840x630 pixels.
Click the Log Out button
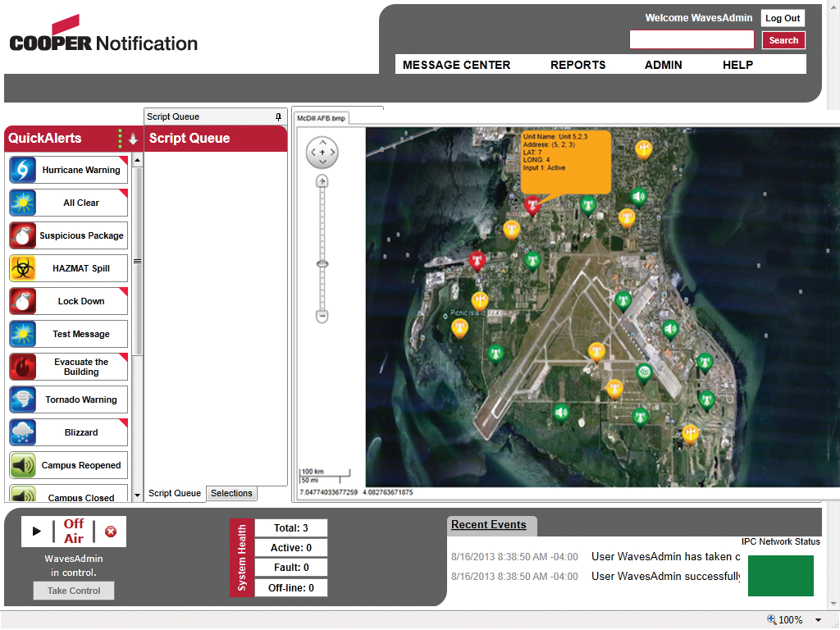click(x=783, y=18)
